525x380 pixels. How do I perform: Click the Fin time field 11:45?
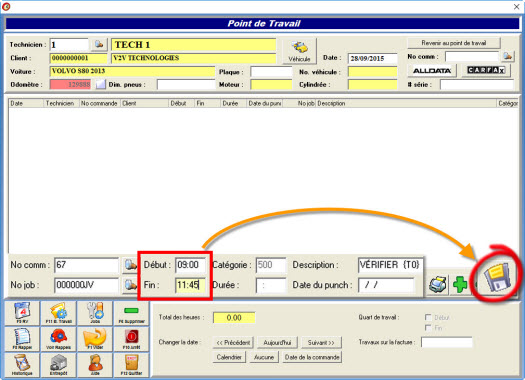(x=190, y=285)
